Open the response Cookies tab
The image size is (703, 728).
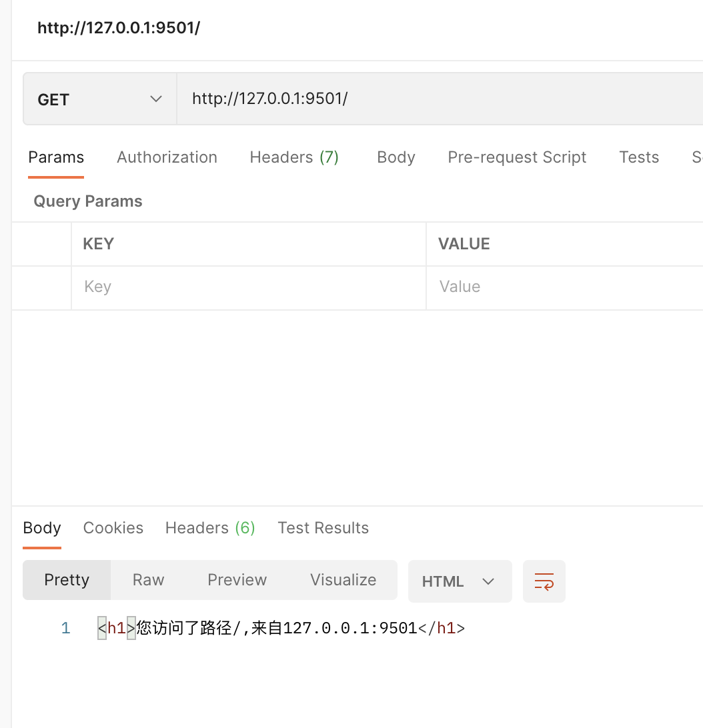(x=113, y=528)
